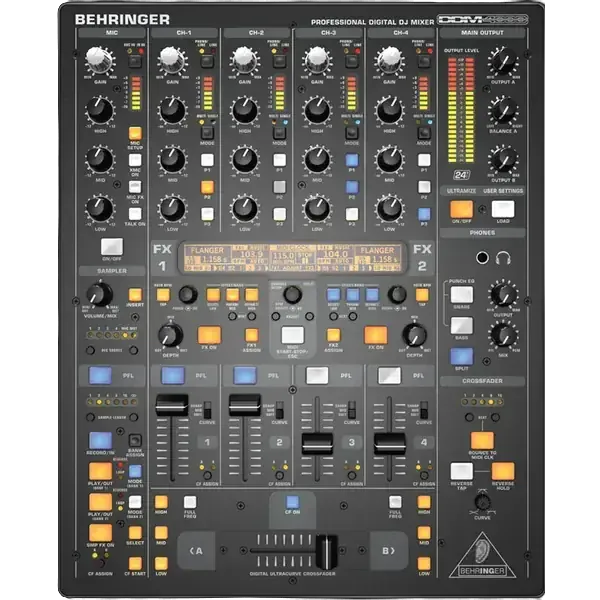
Task: Click the MIC SETUP button
Action: pos(135,133)
